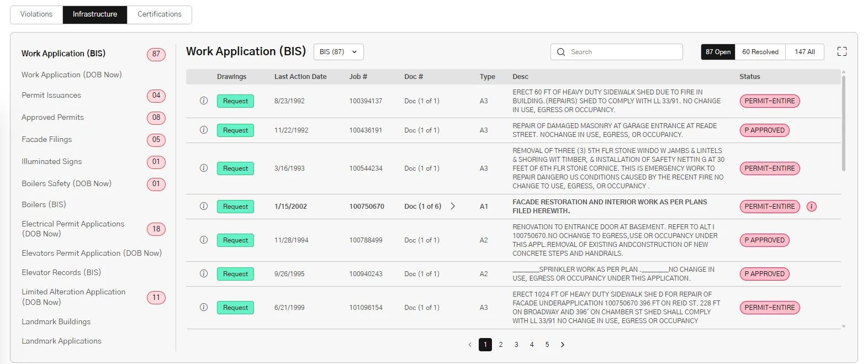Request drawings for job 100788499
This screenshot has height=364, width=868.
pyautogui.click(x=235, y=240)
